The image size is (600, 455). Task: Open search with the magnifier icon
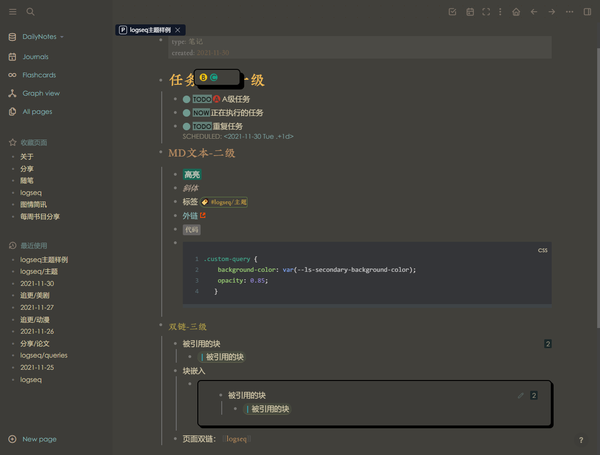coord(30,11)
